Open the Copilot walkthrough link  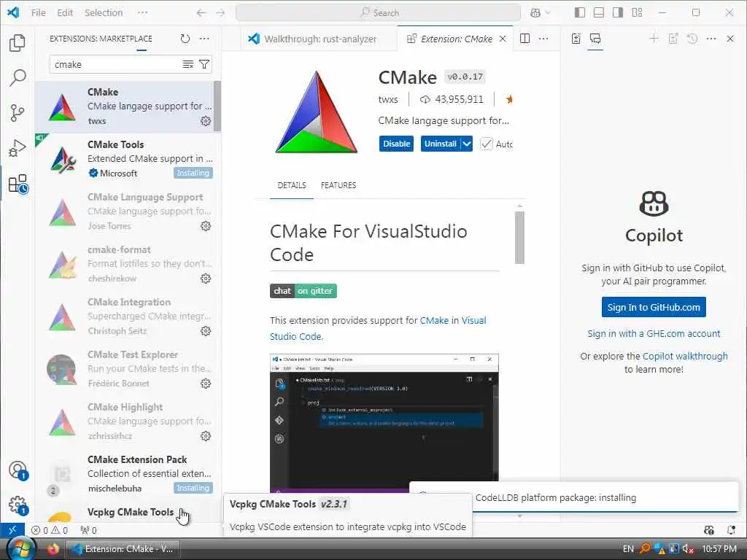point(685,356)
